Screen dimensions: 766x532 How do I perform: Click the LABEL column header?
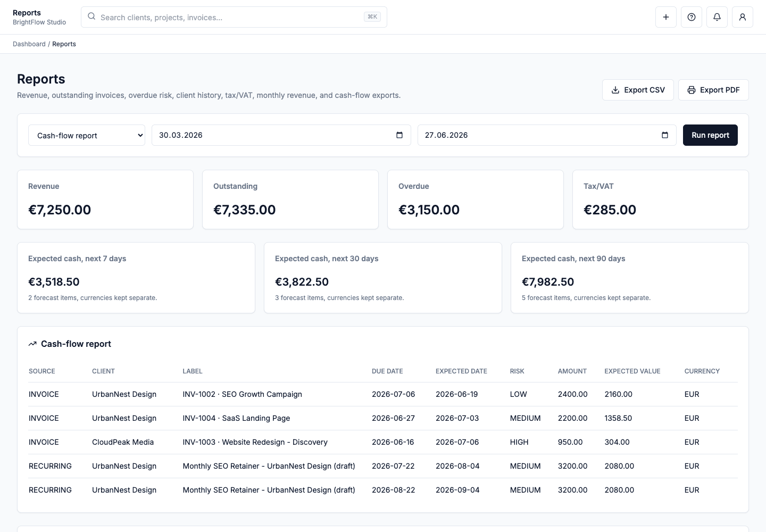click(x=193, y=371)
